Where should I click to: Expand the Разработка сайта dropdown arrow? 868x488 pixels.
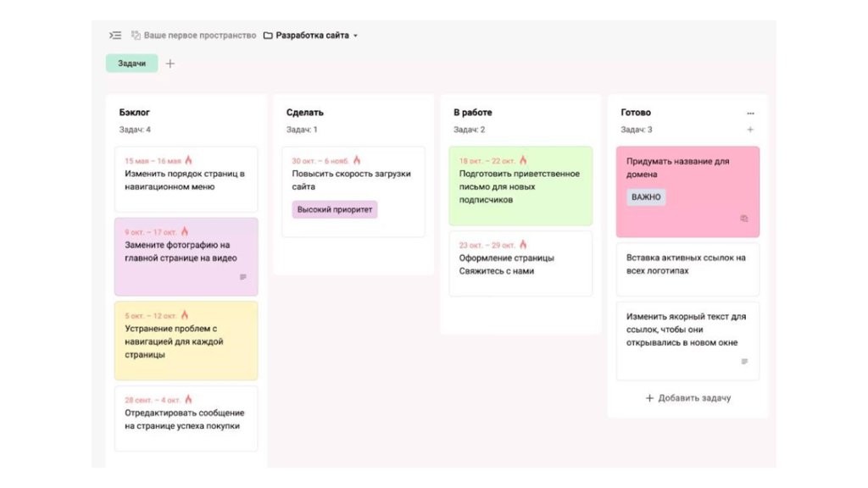point(355,36)
